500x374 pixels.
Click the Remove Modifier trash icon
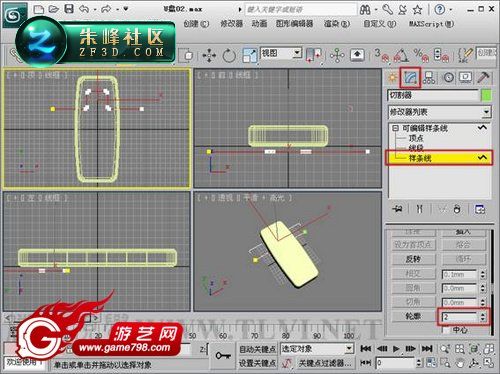click(457, 209)
